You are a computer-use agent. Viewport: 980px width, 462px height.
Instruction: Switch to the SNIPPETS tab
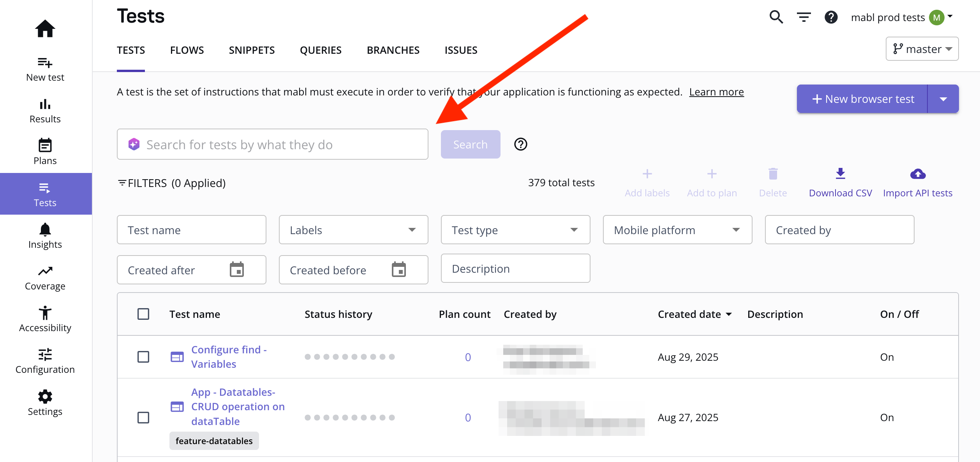(252, 50)
